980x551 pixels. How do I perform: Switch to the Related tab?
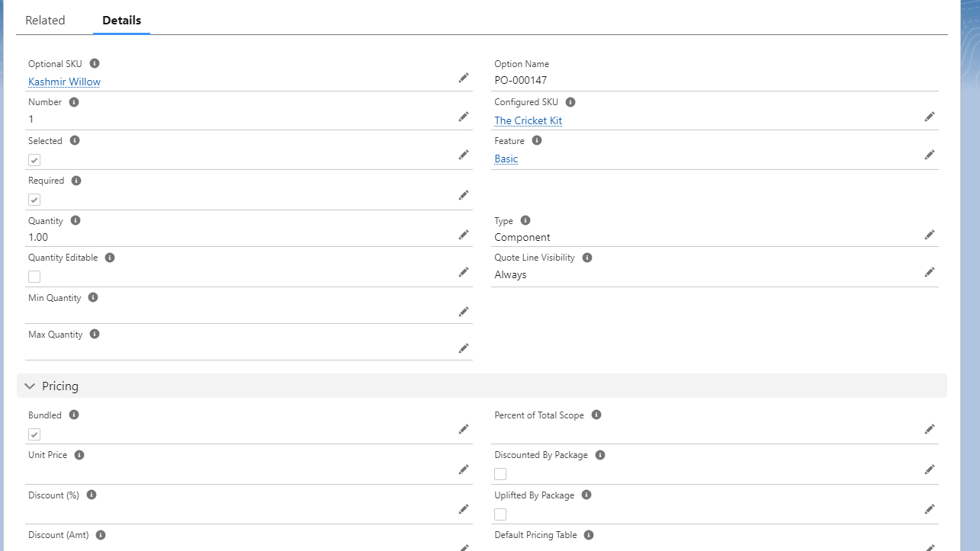coord(45,21)
